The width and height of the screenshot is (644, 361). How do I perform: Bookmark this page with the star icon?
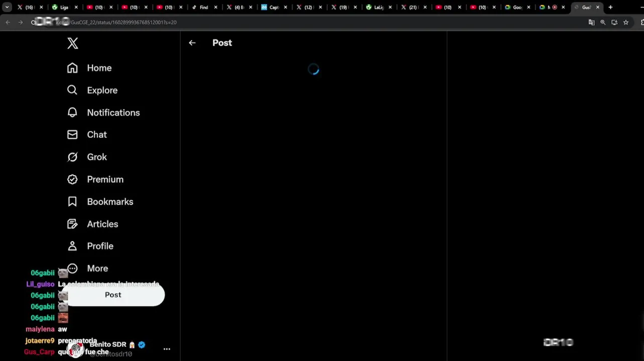(626, 22)
